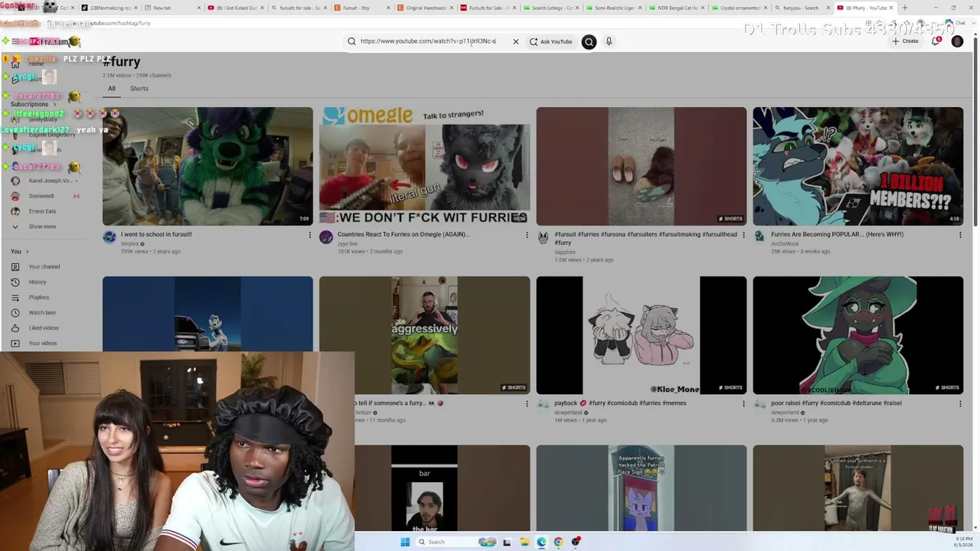
Task: Click the Create button
Action: coord(905,41)
